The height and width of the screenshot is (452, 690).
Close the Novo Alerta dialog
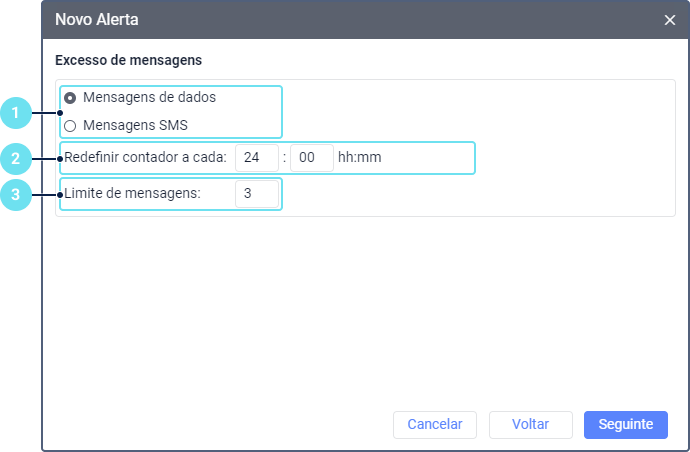click(670, 19)
